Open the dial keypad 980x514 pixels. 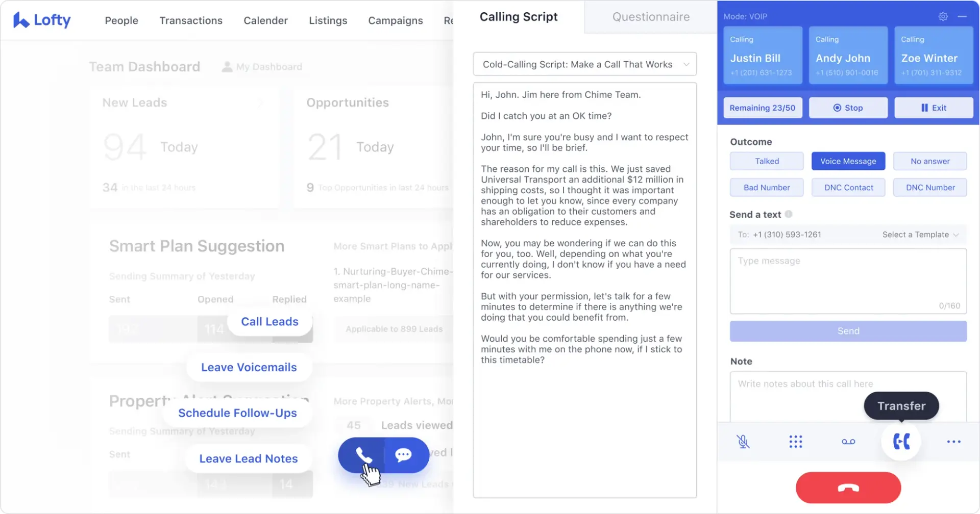point(795,442)
